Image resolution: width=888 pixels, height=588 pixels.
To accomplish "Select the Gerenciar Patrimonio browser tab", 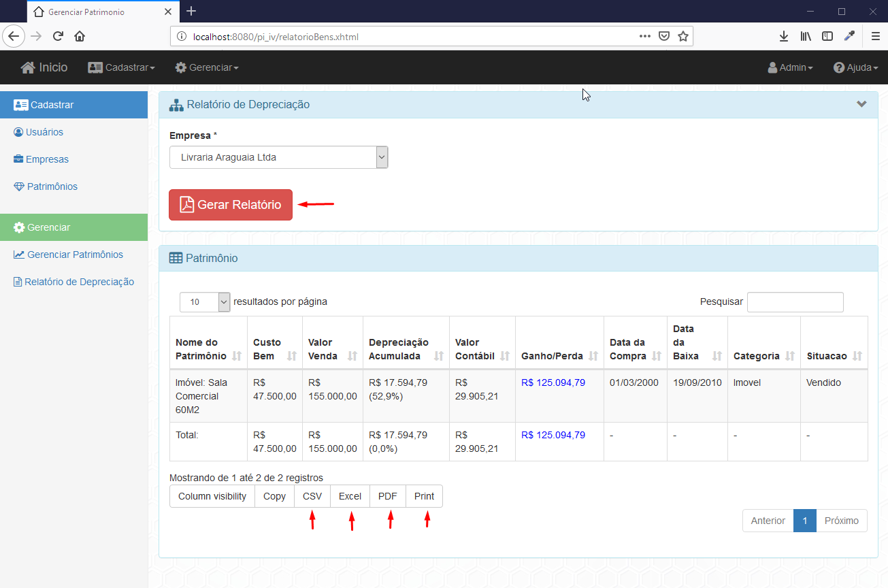I will (x=102, y=12).
